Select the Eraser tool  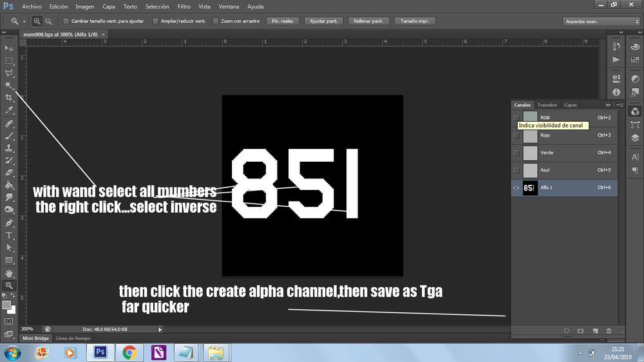click(x=8, y=173)
